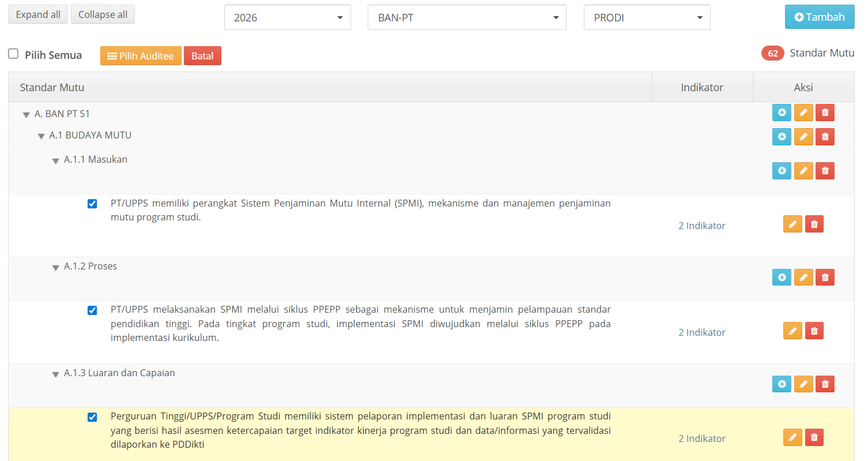
Task: Click the Pilih Auditee button
Action: (x=141, y=55)
